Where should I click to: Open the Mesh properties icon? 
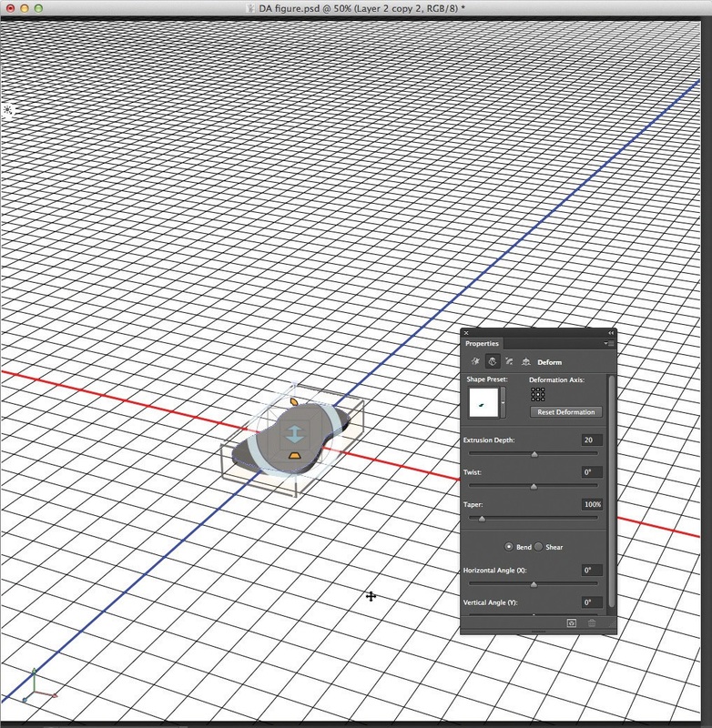pyautogui.click(x=475, y=361)
